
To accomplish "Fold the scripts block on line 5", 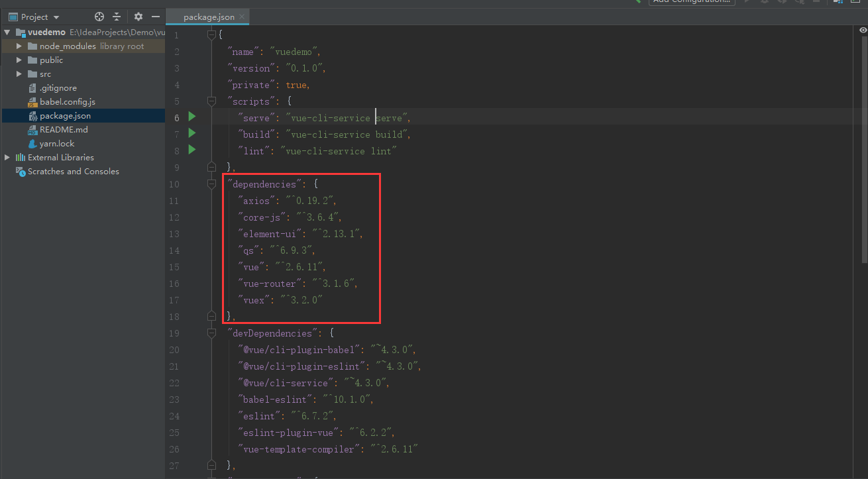I will point(212,101).
